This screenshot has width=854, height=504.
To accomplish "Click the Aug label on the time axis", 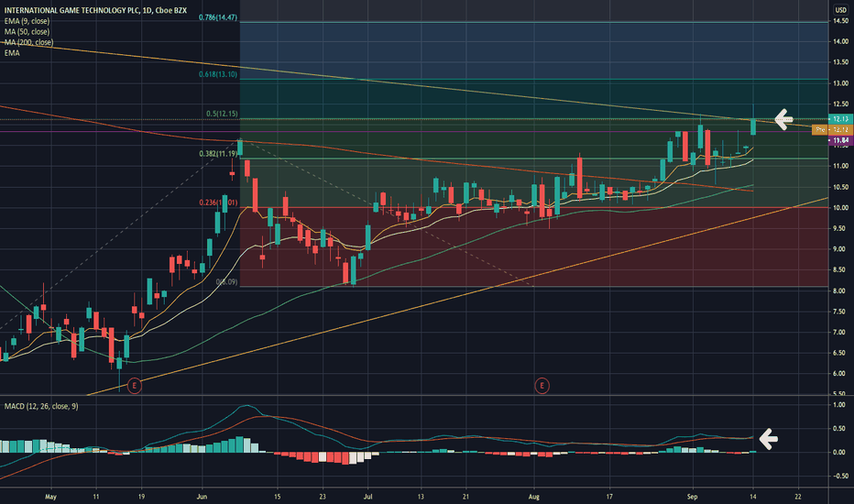I will (533, 497).
